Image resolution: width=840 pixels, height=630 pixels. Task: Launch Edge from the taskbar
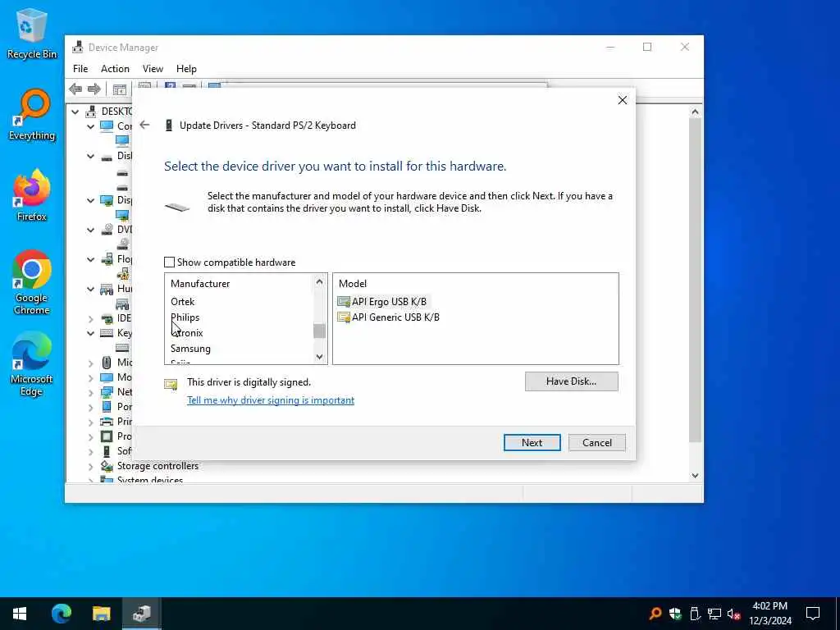click(61, 614)
